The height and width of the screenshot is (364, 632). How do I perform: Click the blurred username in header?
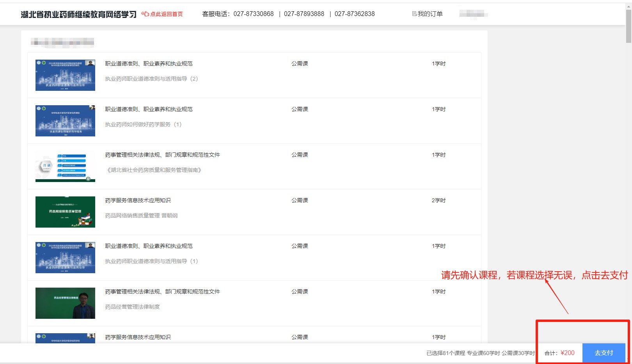point(473,14)
